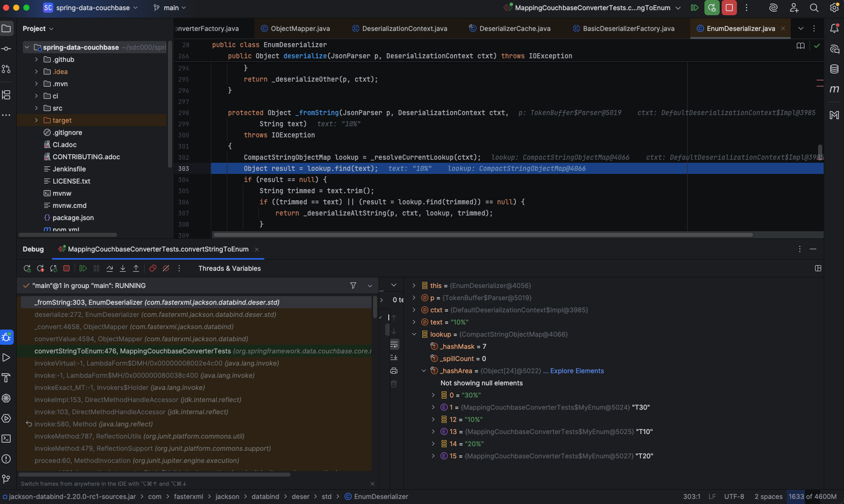Open the Terminal tool window icon
The height and width of the screenshot is (504, 844).
coord(6,439)
